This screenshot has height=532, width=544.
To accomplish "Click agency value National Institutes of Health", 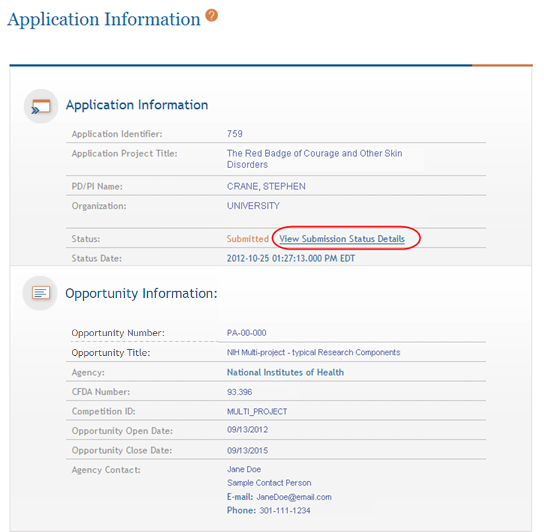I will [x=286, y=372].
